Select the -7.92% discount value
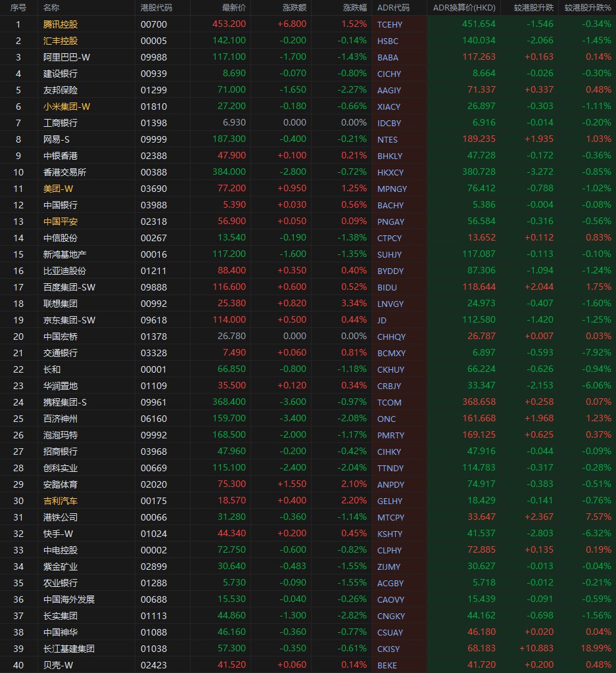Screen dimensions: 616x673 [x=597, y=352]
